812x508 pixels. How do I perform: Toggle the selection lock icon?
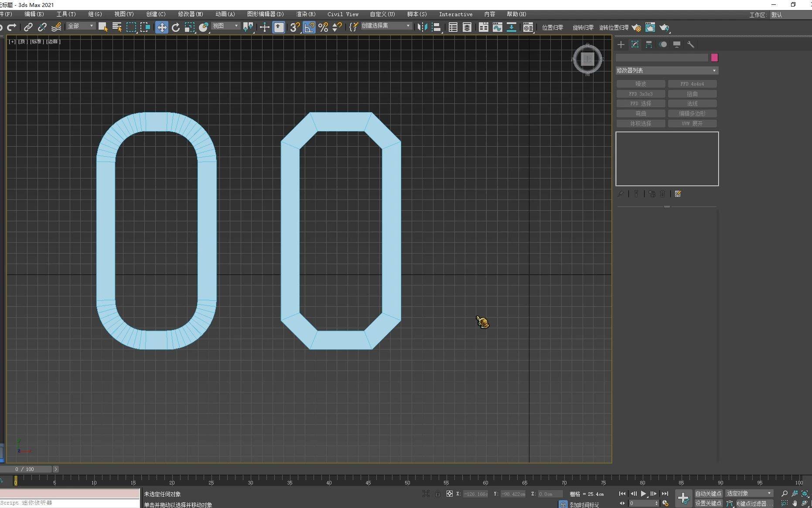(437, 494)
